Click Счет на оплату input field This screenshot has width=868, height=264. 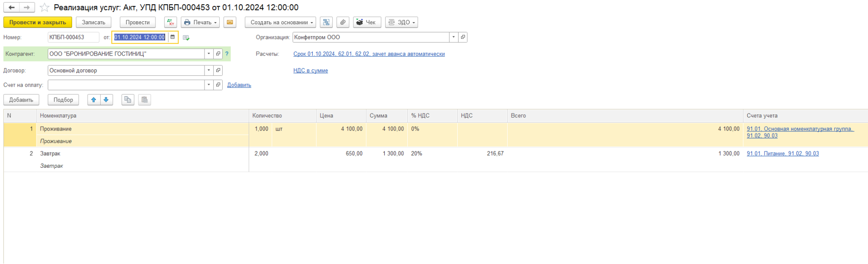(x=126, y=85)
